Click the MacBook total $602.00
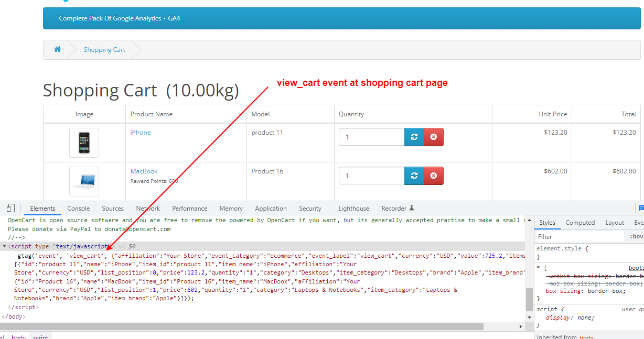The height and width of the screenshot is (339, 644). [x=624, y=171]
